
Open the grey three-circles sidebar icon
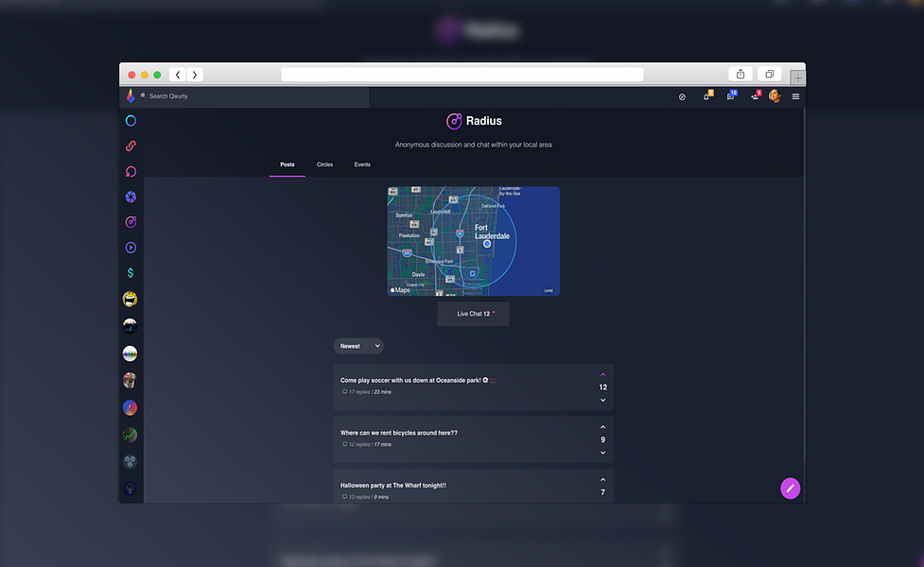pyautogui.click(x=131, y=461)
